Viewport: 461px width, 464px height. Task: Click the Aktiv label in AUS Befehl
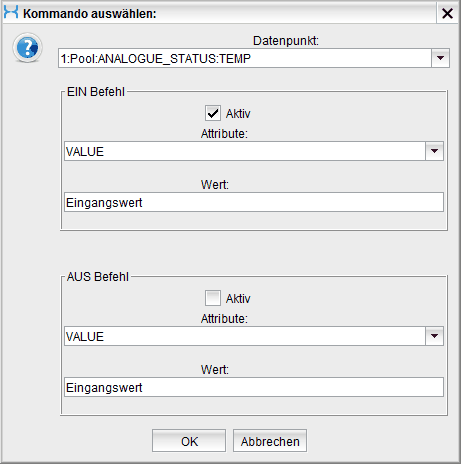pos(238,299)
